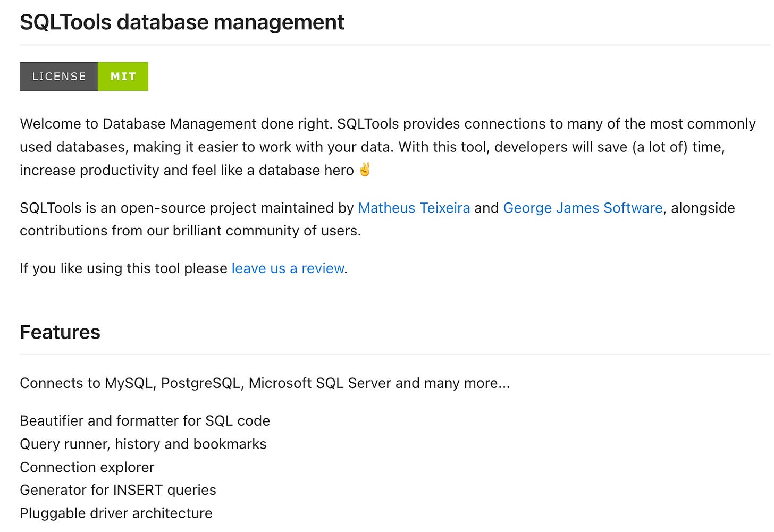Click the Generator for INSERT queries entry

tap(117, 489)
